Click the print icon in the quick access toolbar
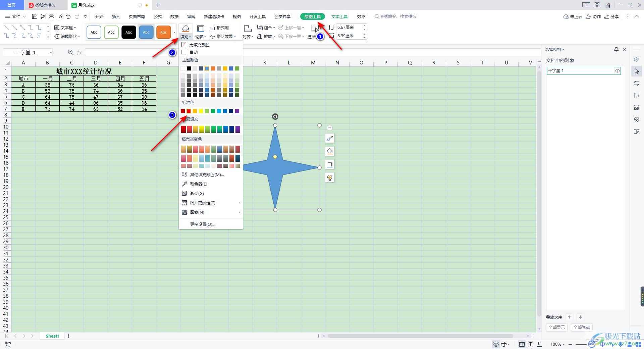Screen dimensions: 644x349 tap(51, 16)
